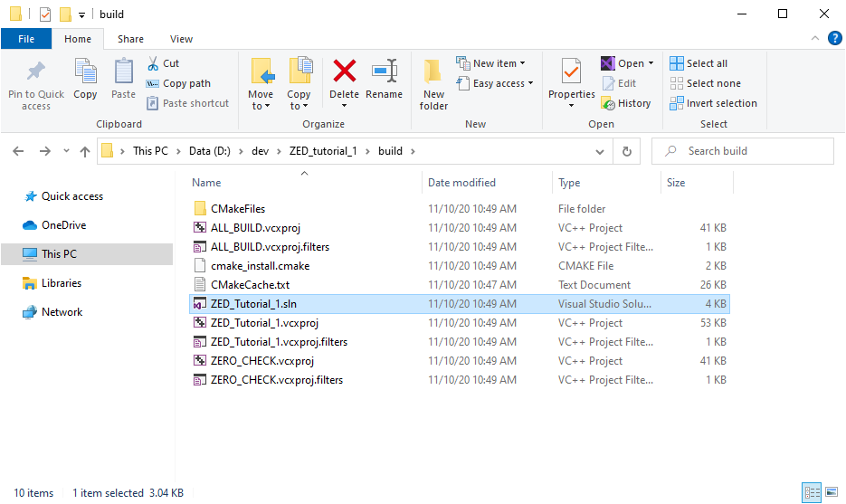Click Copy path in Clipboard group
This screenshot has width=846, height=504.
click(178, 83)
